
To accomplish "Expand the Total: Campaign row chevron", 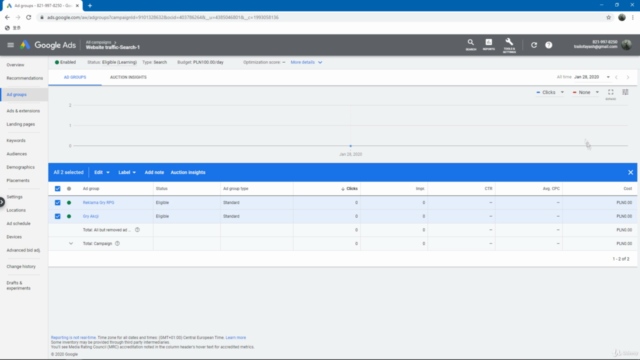I will tap(71, 244).
